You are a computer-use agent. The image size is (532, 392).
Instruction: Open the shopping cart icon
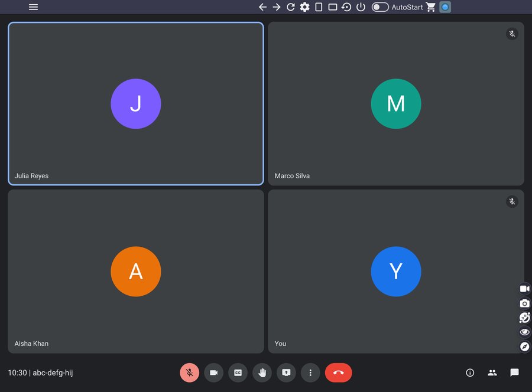tap(430, 7)
